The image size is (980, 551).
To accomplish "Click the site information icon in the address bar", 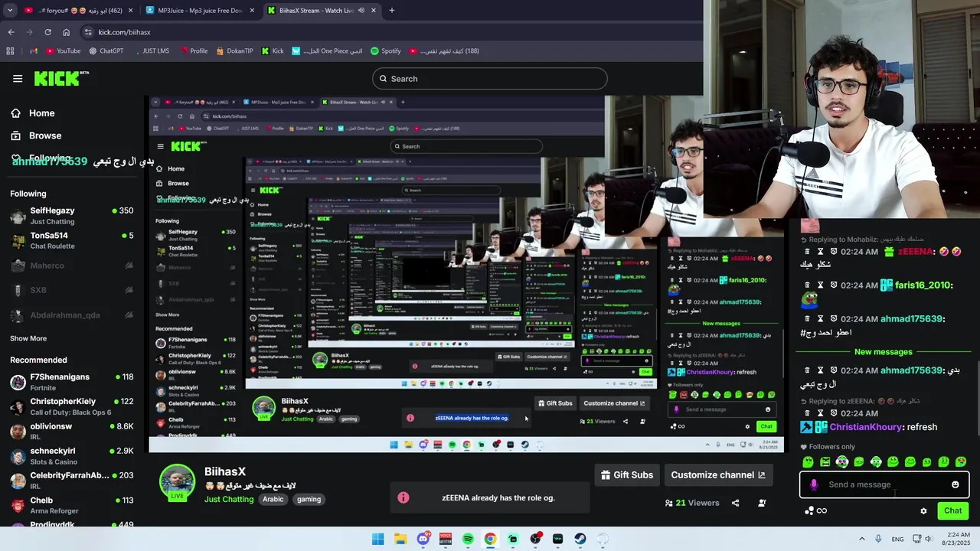I will pyautogui.click(x=88, y=32).
